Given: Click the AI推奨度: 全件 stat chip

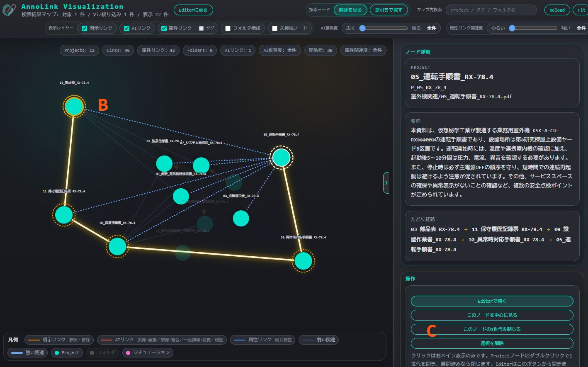Looking at the screenshot, I should [x=280, y=50].
